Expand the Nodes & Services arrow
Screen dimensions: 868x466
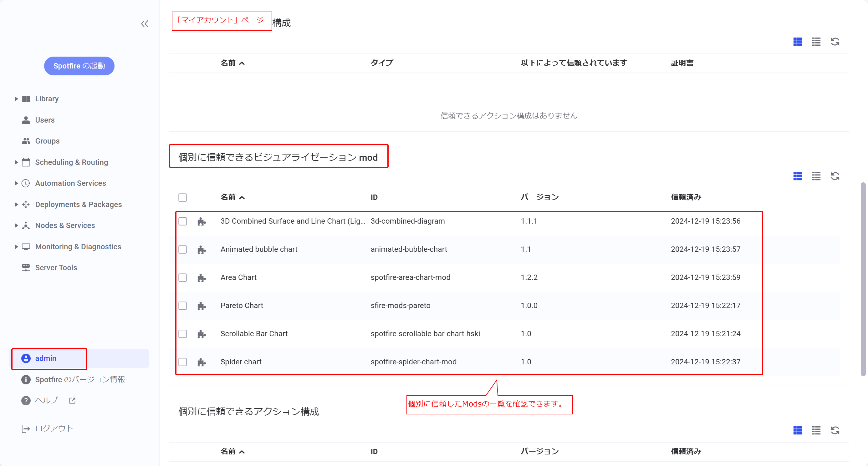[x=16, y=225]
